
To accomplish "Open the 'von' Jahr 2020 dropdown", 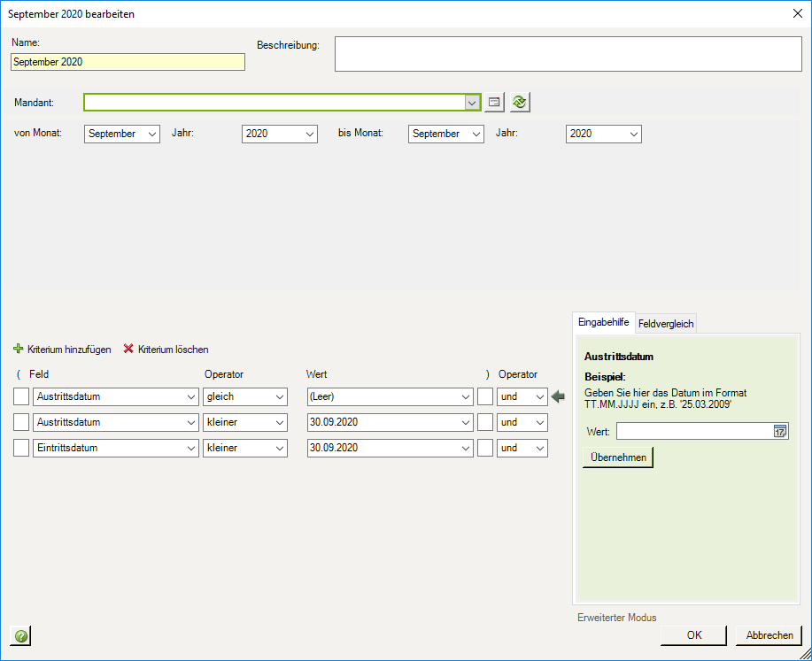I will click(x=310, y=135).
